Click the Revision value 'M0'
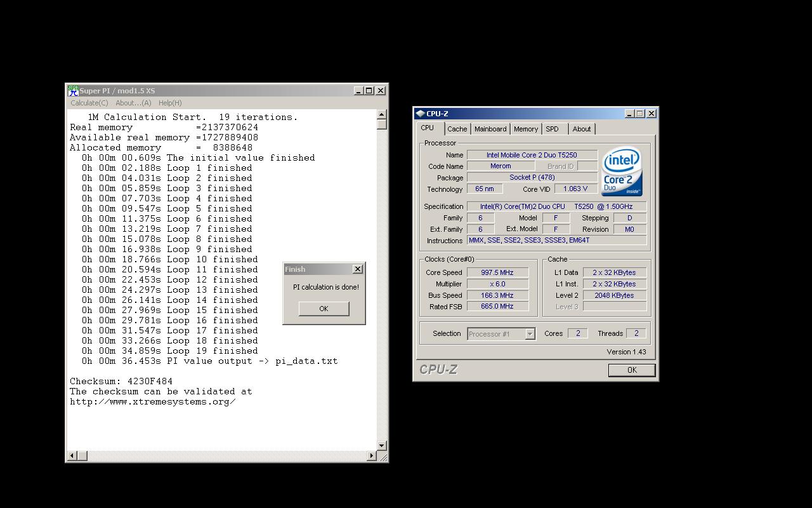 click(630, 229)
